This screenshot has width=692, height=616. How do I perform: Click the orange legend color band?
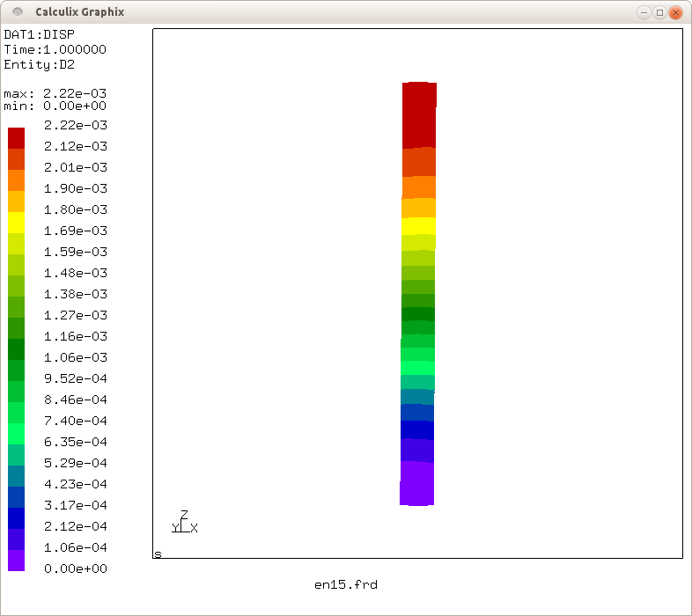pyautogui.click(x=17, y=180)
